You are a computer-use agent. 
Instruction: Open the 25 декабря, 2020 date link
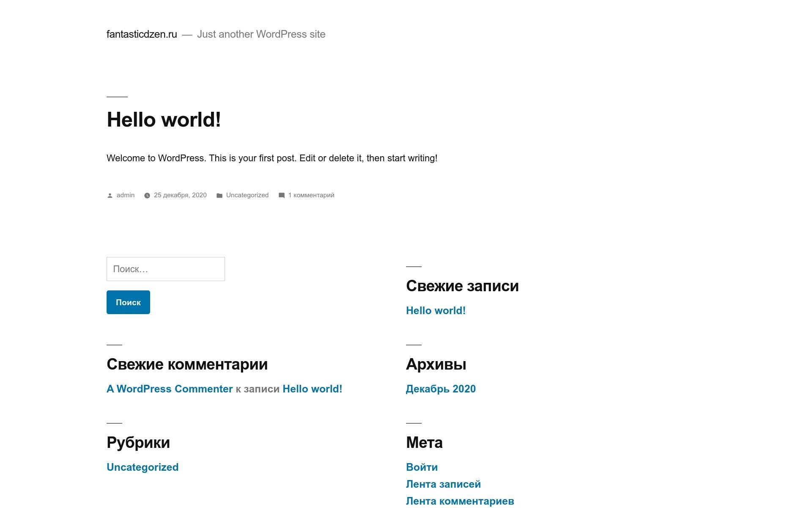pos(180,195)
